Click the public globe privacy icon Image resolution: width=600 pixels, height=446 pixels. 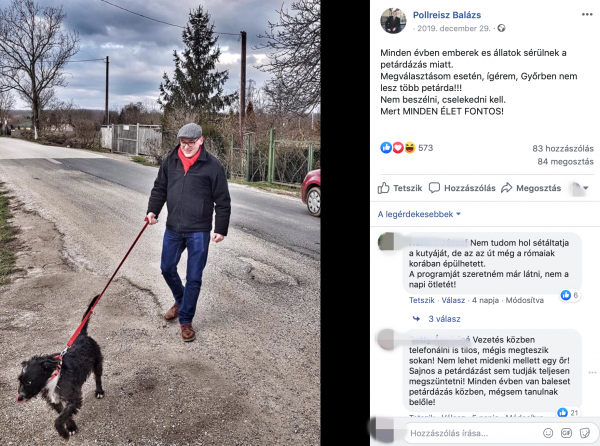(501, 28)
